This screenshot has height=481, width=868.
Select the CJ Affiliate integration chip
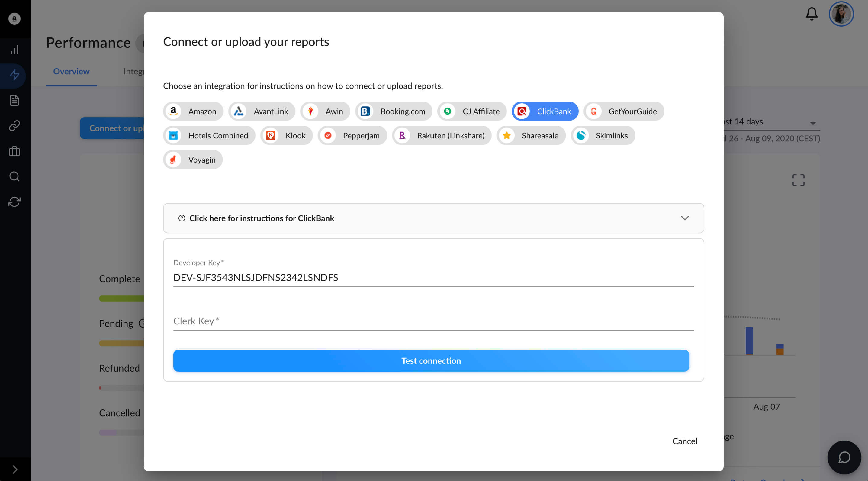472,111
